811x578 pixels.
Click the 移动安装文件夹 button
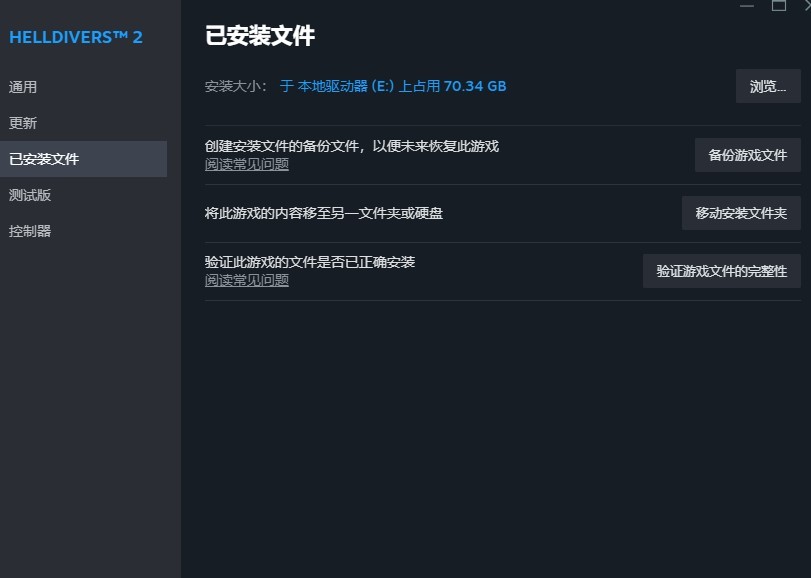coord(740,213)
